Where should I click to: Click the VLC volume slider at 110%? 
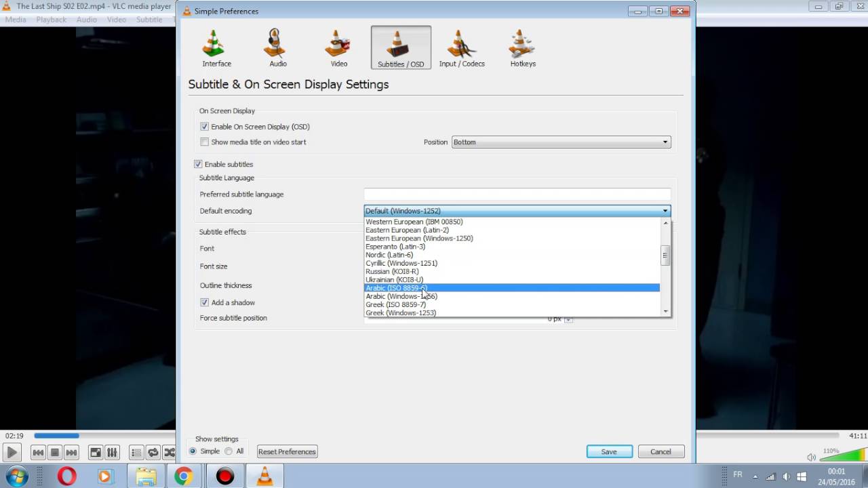click(x=844, y=455)
